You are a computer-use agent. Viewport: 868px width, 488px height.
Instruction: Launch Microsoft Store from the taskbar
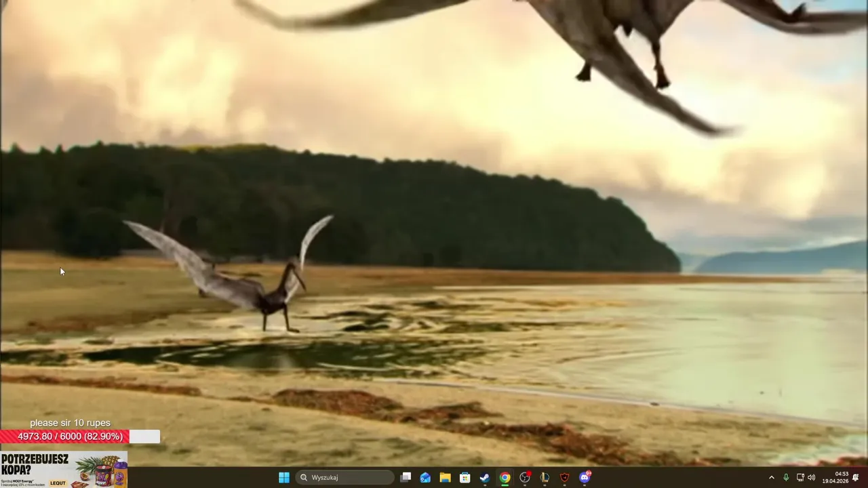coord(465,477)
